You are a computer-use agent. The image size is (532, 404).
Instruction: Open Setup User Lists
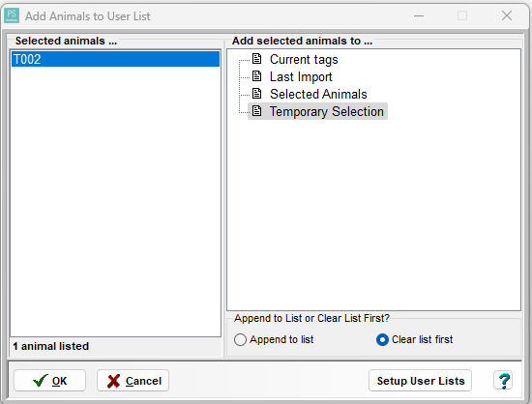coord(421,381)
